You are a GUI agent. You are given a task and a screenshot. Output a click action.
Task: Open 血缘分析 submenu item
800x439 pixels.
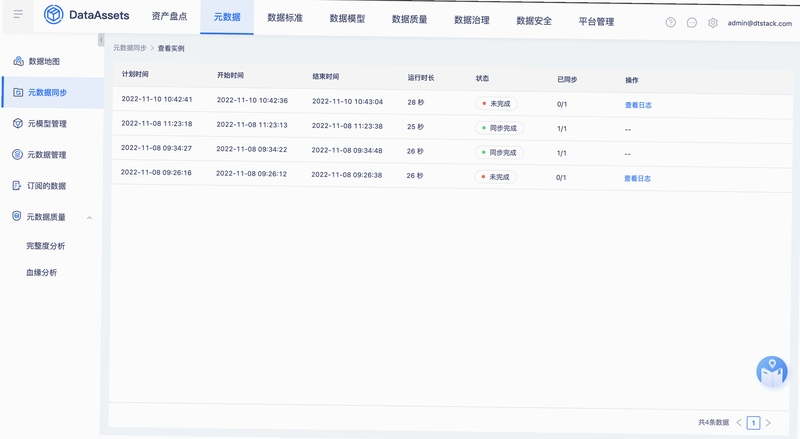point(42,273)
